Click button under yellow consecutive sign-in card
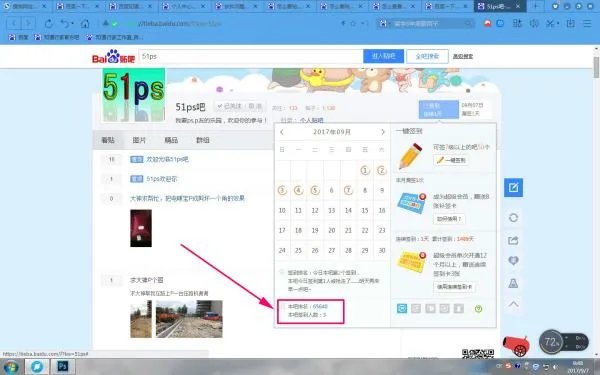The width and height of the screenshot is (600, 375). [x=454, y=287]
